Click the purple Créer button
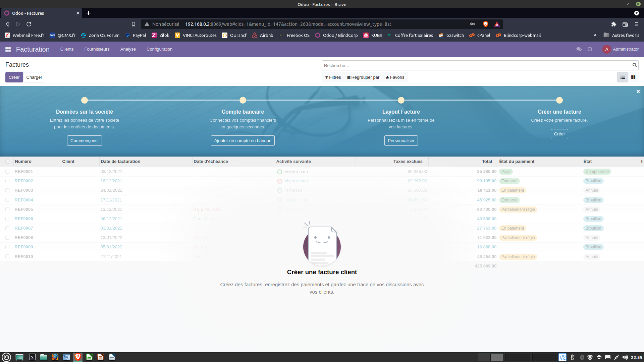The height and width of the screenshot is (362, 644). 14,77
